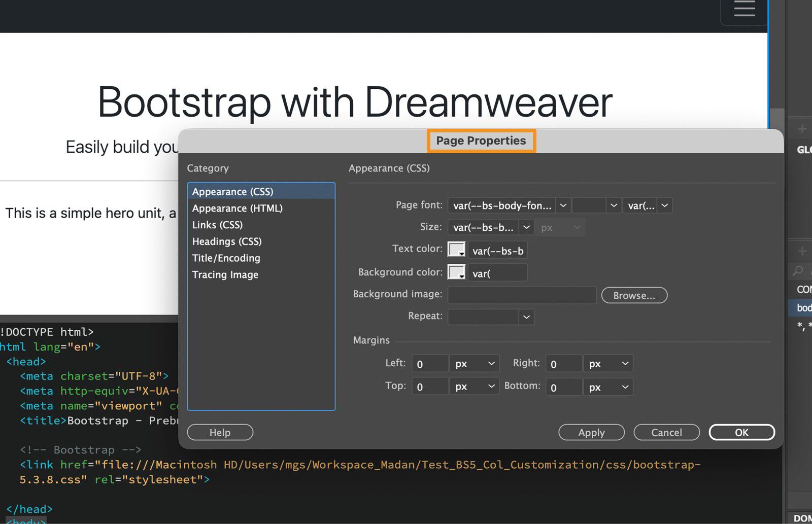Expand the last Page font dropdown showing var(...

(x=664, y=205)
